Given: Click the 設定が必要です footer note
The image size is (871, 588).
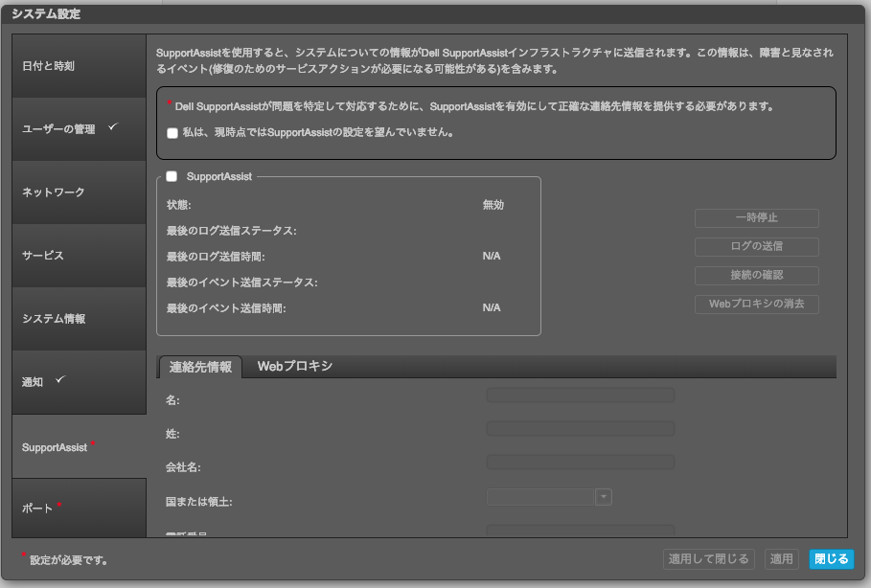Looking at the screenshot, I should tap(68, 560).
